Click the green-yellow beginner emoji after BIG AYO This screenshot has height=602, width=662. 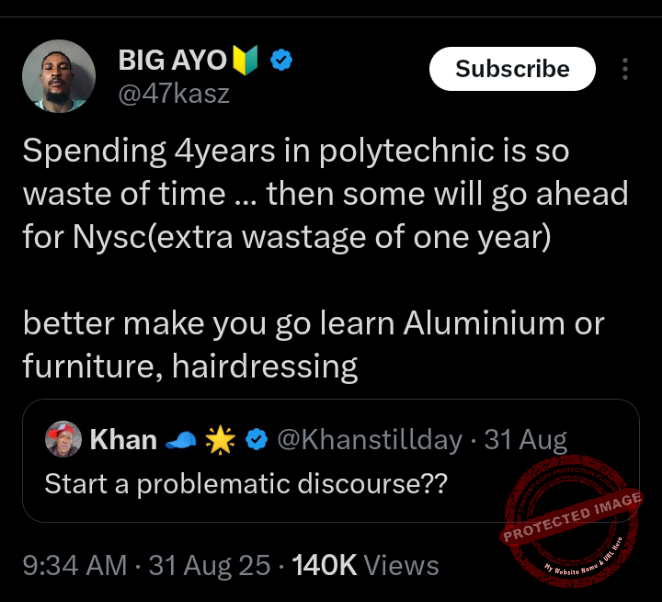tap(245, 60)
